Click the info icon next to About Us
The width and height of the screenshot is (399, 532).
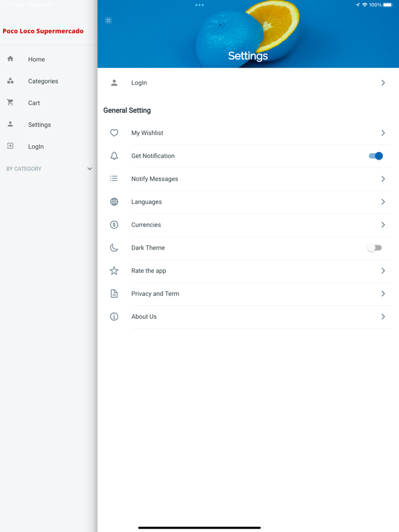click(114, 317)
